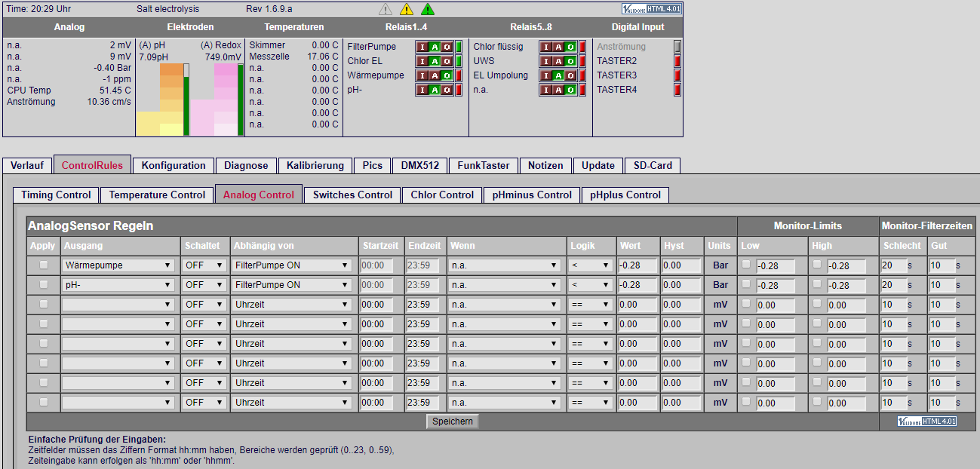The image size is (980, 469).
Task: Set Wärmepumpe relay to A (auto)
Action: tap(435, 75)
